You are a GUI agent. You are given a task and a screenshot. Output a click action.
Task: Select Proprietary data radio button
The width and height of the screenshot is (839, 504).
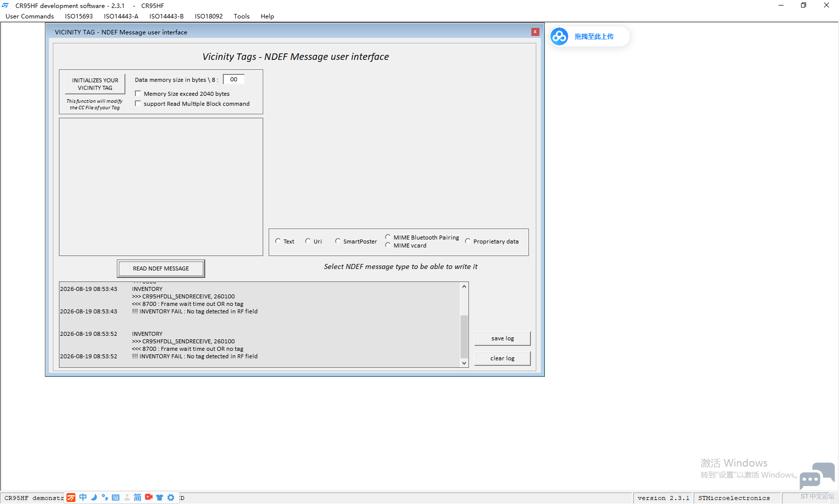click(467, 241)
